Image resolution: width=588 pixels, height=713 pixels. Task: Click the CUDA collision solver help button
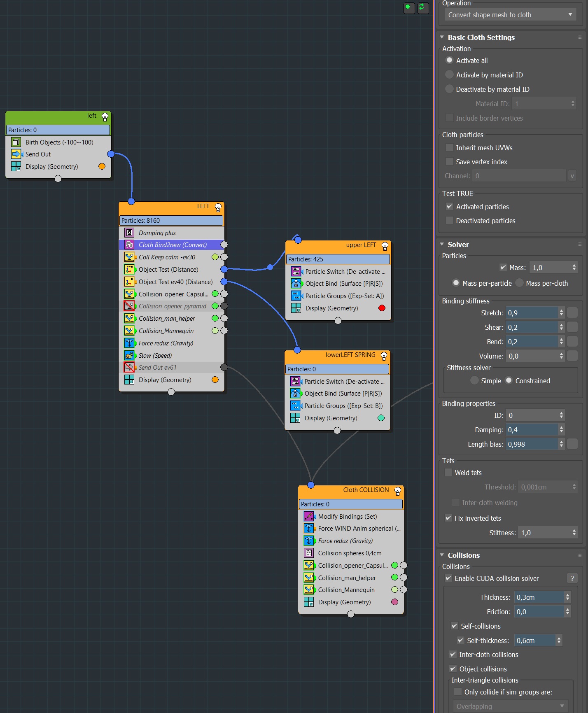pos(572,578)
